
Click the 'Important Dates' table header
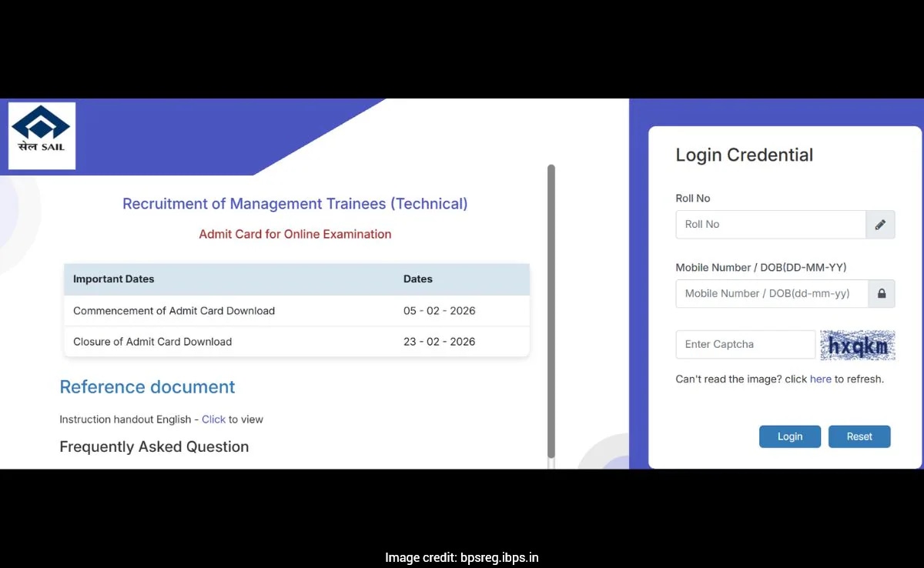[114, 279]
